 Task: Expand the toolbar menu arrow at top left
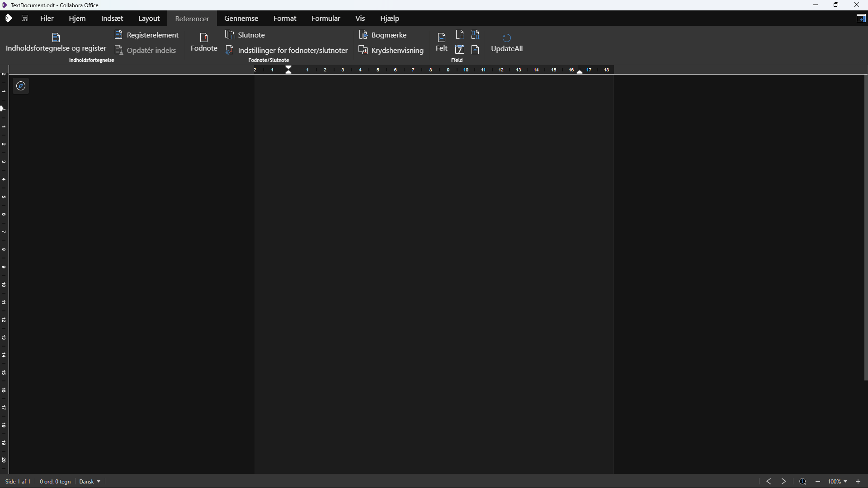(9, 18)
